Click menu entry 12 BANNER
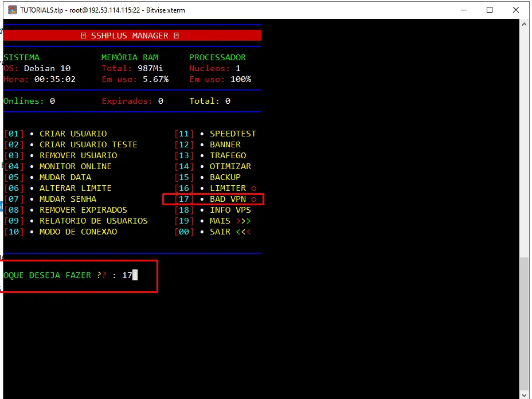This screenshot has width=532, height=399. click(208, 144)
